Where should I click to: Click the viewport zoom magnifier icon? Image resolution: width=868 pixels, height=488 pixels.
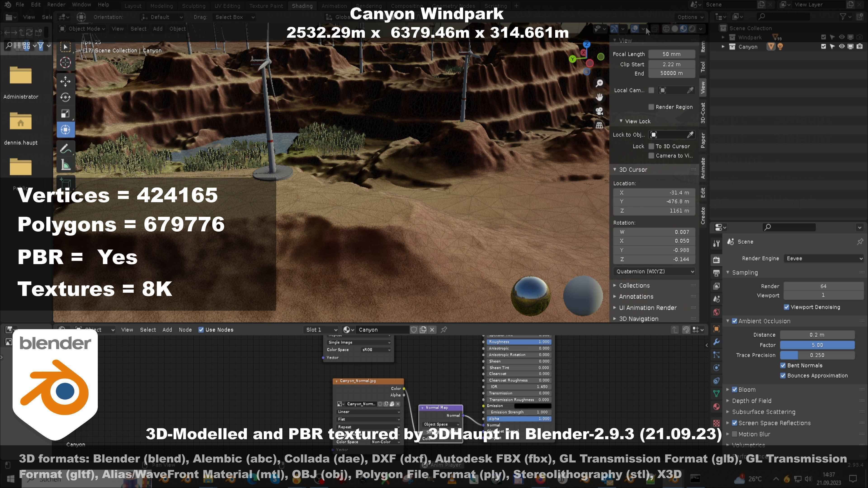coord(599,83)
